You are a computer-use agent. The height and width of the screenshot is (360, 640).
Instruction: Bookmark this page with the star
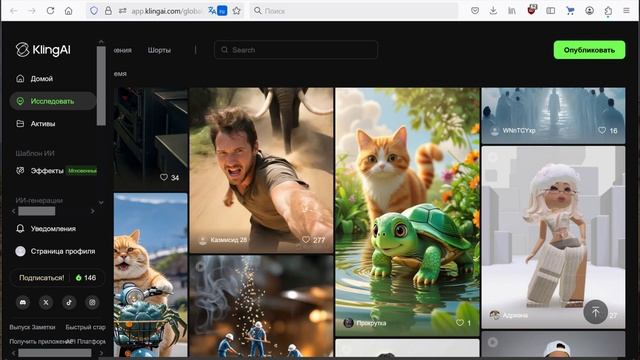pyautogui.click(x=236, y=11)
